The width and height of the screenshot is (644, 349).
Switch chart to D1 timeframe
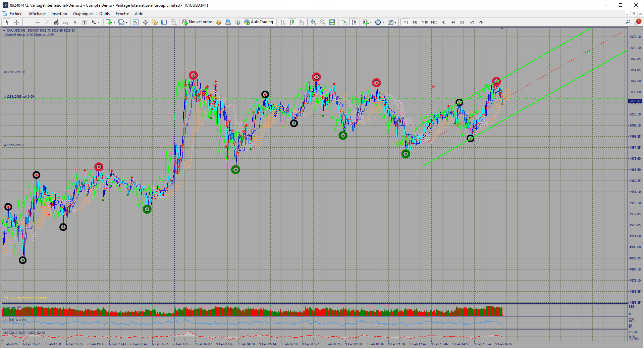pyautogui.click(x=462, y=22)
